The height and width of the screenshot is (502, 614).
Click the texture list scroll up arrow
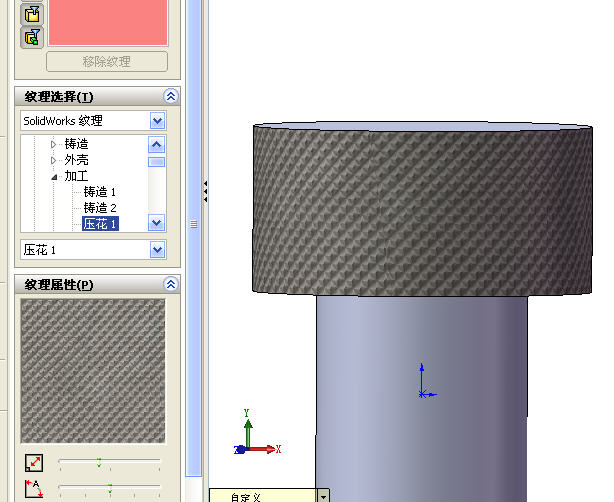[x=157, y=145]
